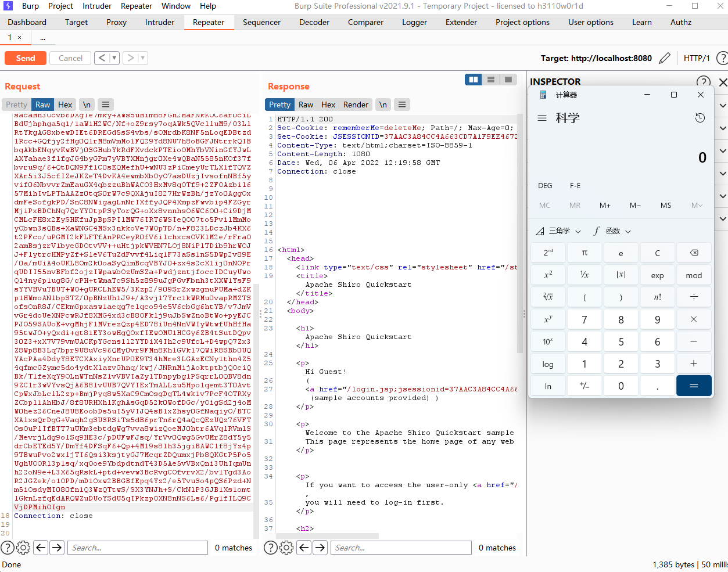Toggle Request non-printable \n characters
Viewport: 728px width, 572px height.
(x=87, y=105)
